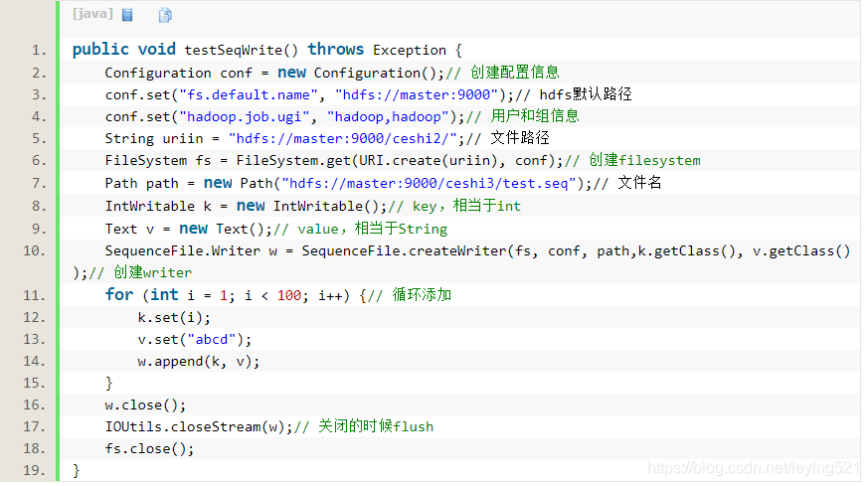Click comment '用户和组信息'
Image resolution: width=868 pixels, height=486 pixels.
point(535,116)
